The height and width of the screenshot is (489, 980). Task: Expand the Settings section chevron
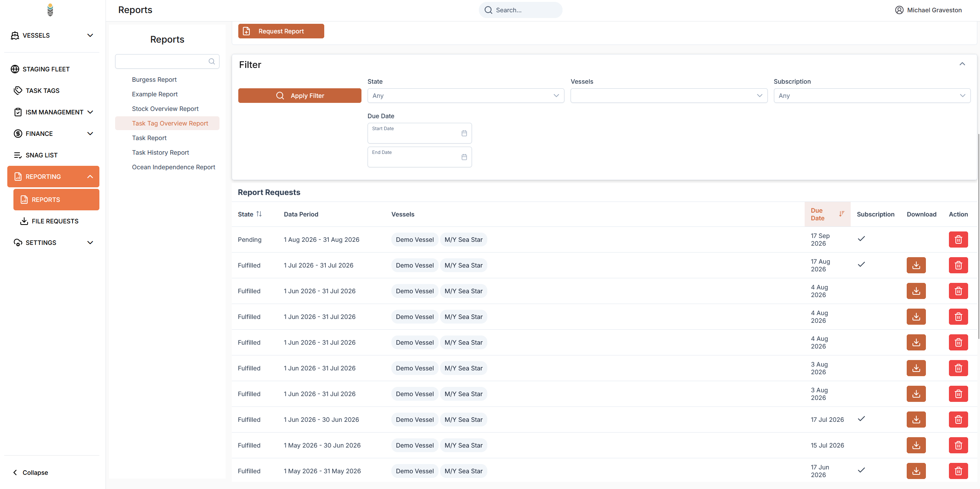[90, 243]
